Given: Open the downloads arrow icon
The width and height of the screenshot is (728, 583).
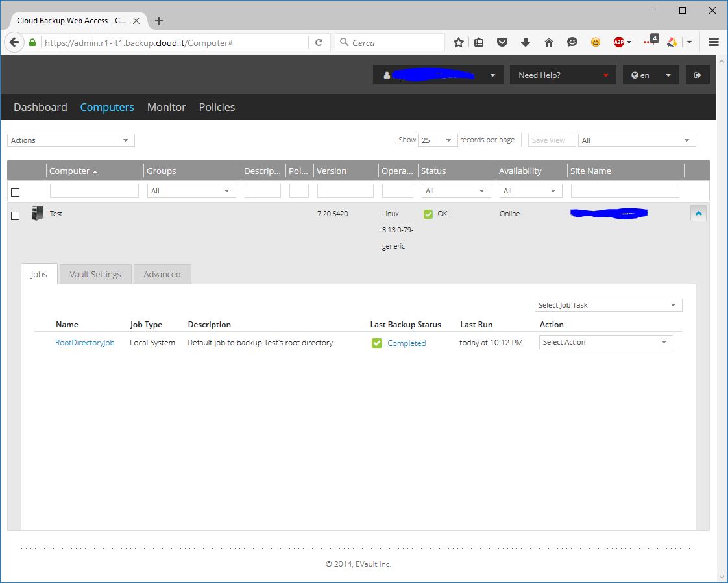Looking at the screenshot, I should click(526, 43).
